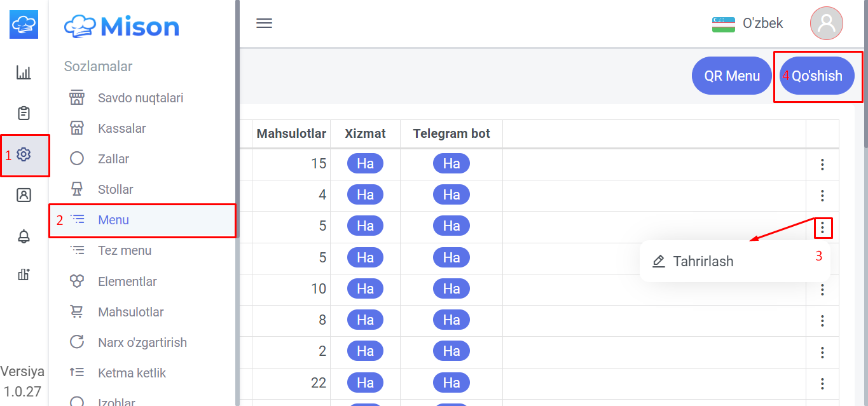Open the user avatar in the top right
868x406 pixels.
[826, 24]
